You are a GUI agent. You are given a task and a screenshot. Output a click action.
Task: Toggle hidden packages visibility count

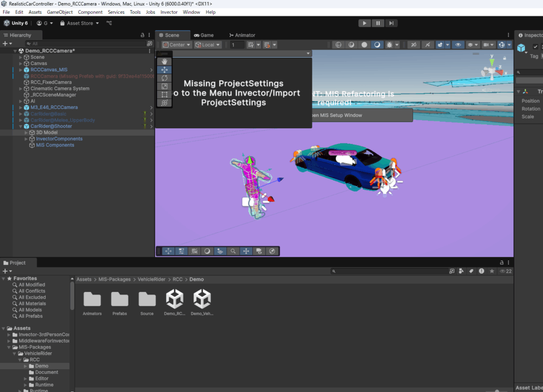coord(505,271)
